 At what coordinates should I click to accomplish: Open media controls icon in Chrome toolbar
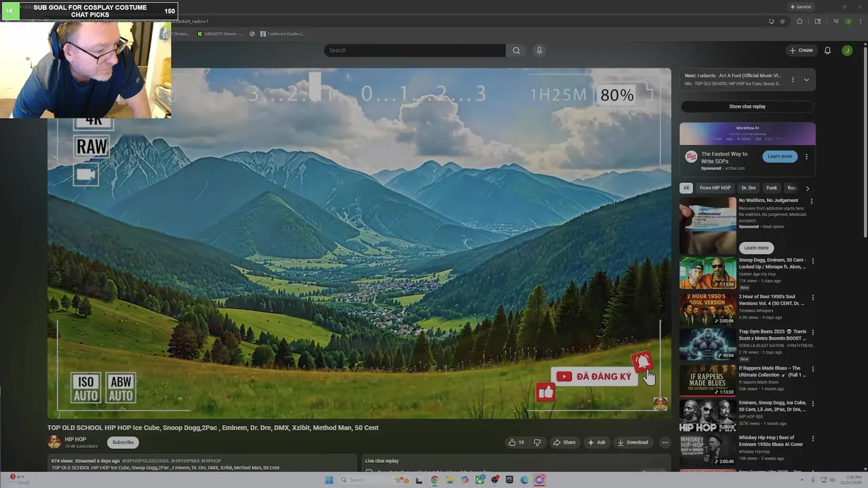coord(836,21)
